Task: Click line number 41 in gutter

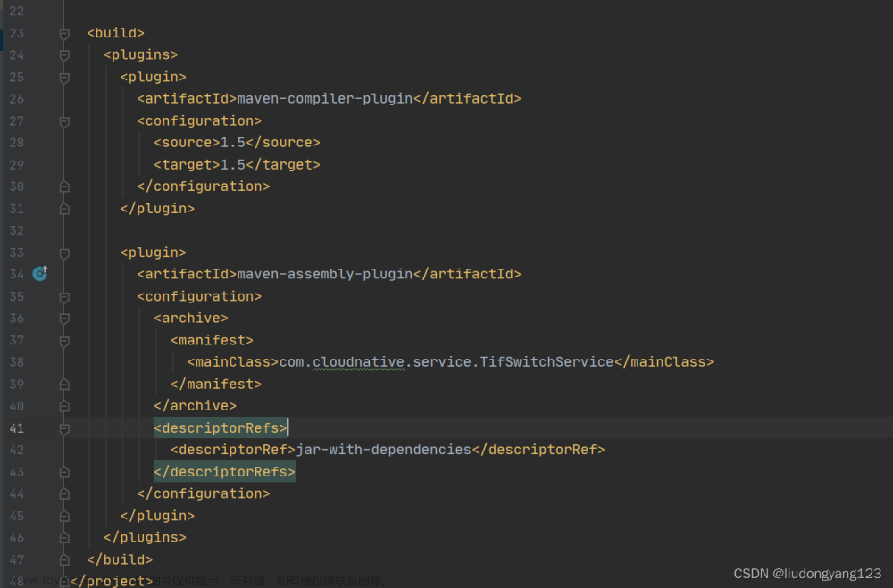Action: pos(16,428)
